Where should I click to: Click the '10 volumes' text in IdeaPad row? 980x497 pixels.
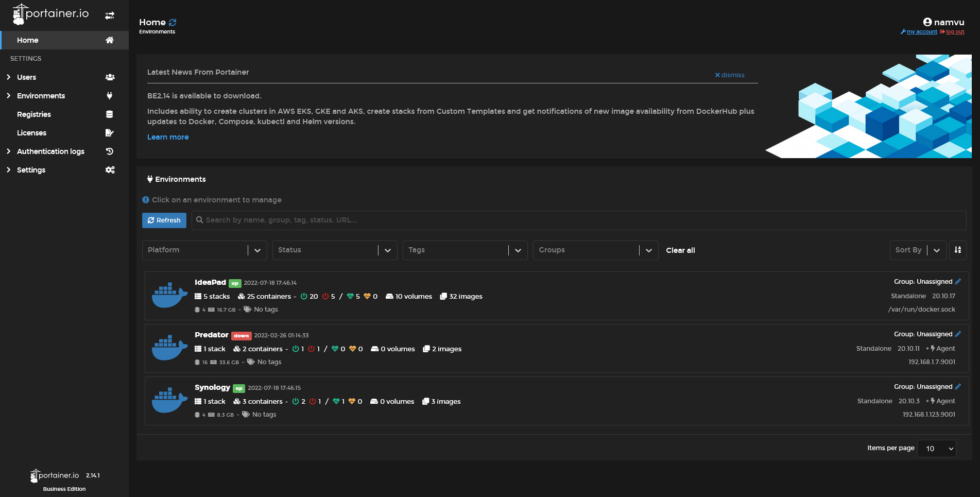414,297
